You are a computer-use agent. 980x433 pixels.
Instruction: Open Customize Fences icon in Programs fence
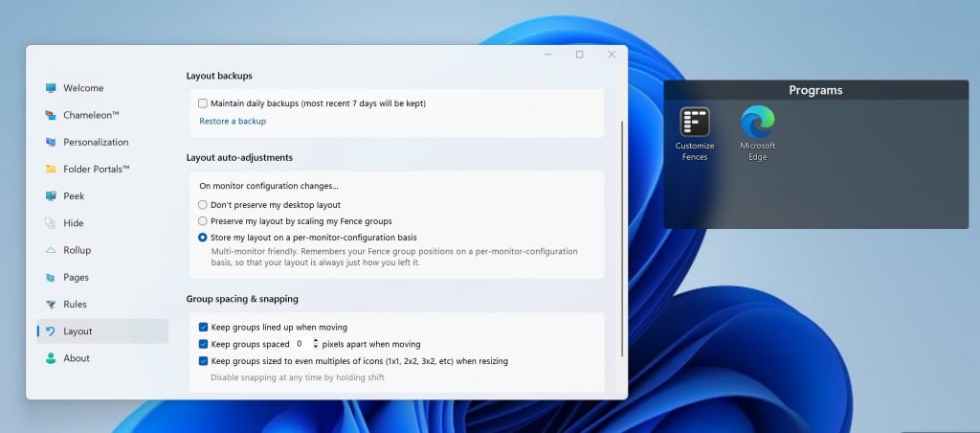695,122
